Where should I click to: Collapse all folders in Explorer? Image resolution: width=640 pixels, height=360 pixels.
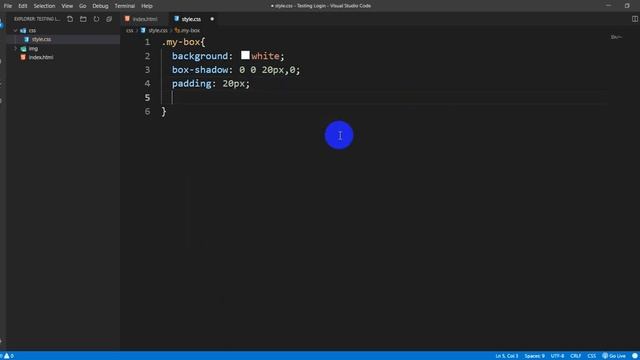coord(109,19)
